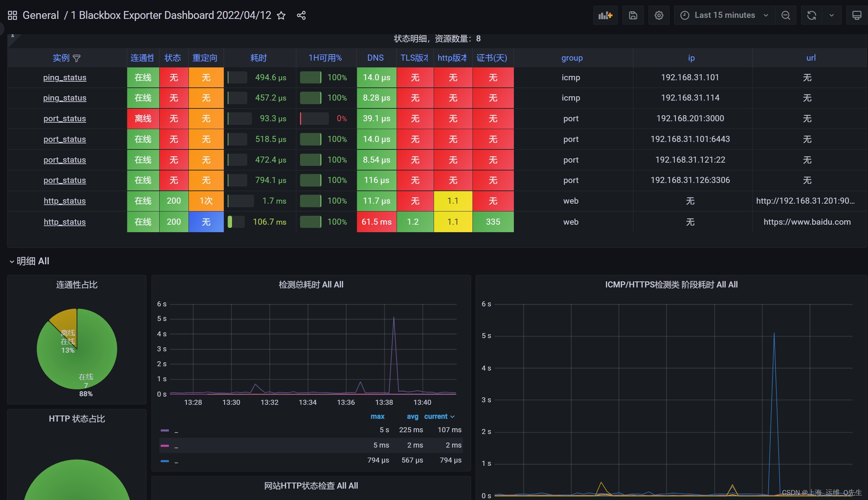Open 状态明细 table panel title menu
This screenshot has width=868, height=500.
[437, 39]
